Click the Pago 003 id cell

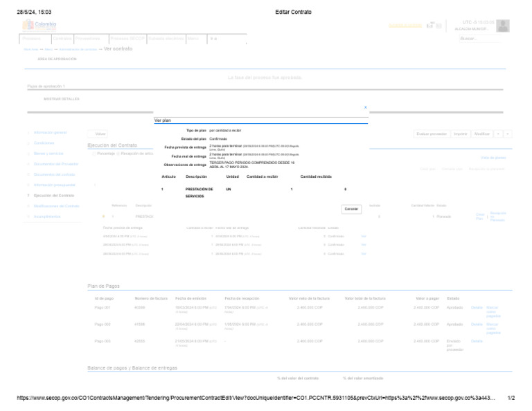tap(103, 341)
